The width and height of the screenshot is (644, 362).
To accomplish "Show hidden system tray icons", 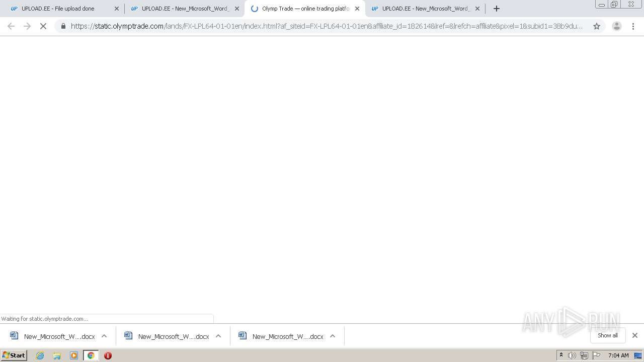I will point(561,355).
